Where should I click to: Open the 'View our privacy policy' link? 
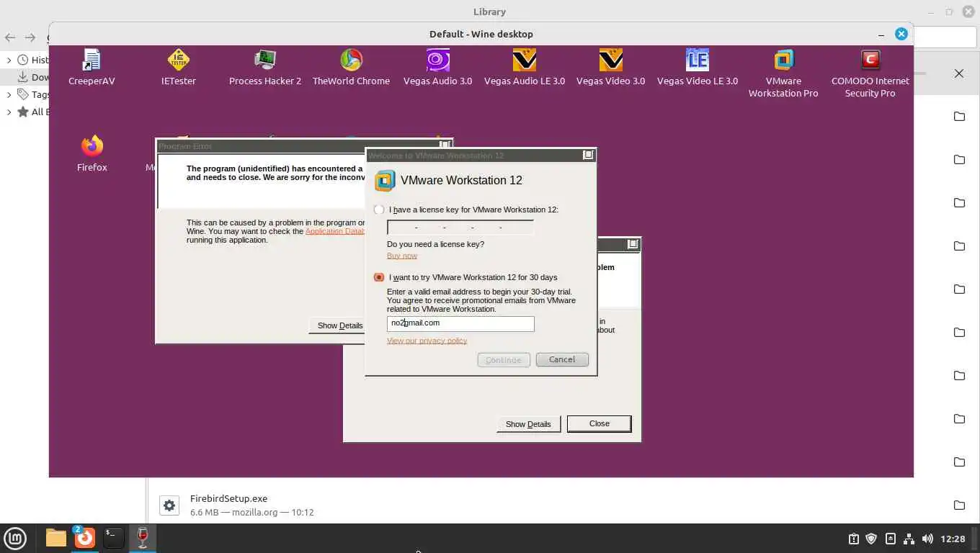coord(427,341)
